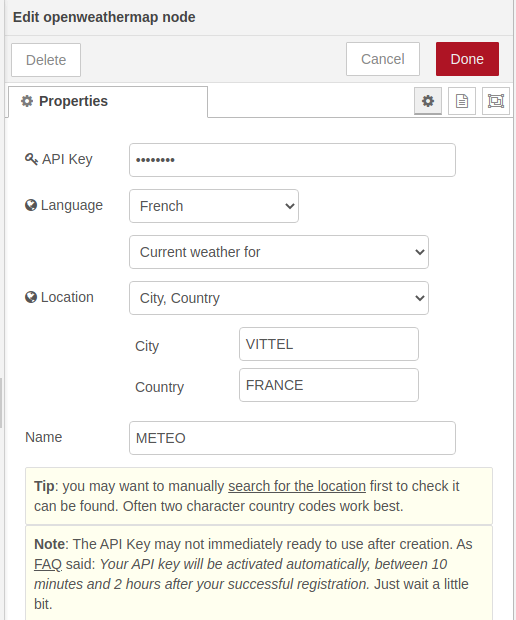Viewport: 516px width, 620px height.
Task: Click the Country field containing FRANCE
Action: 329,385
